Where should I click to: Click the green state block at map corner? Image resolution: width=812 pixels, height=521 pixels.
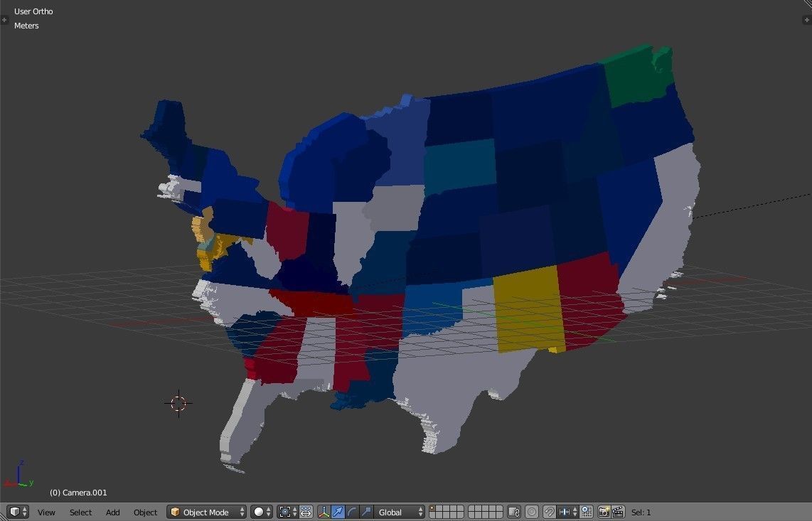coord(638,76)
